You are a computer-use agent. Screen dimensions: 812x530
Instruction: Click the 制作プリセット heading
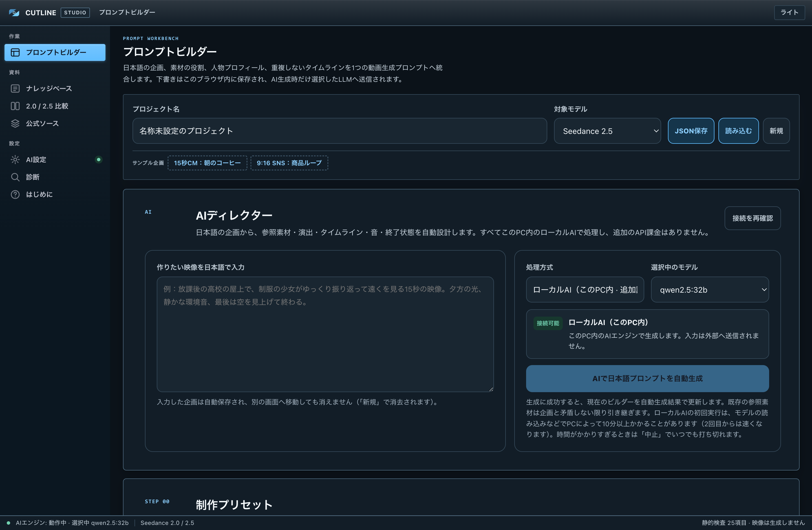(234, 505)
